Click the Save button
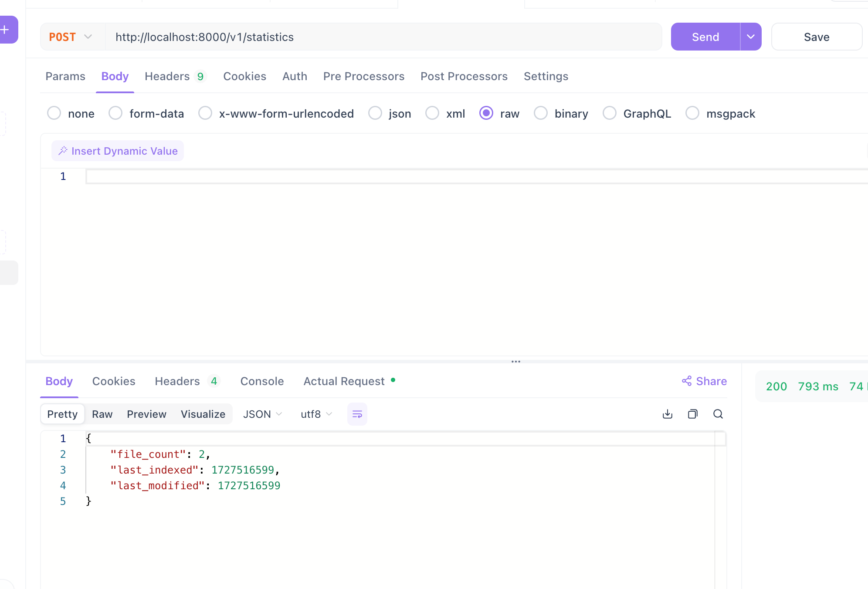The image size is (868, 589). (x=816, y=37)
